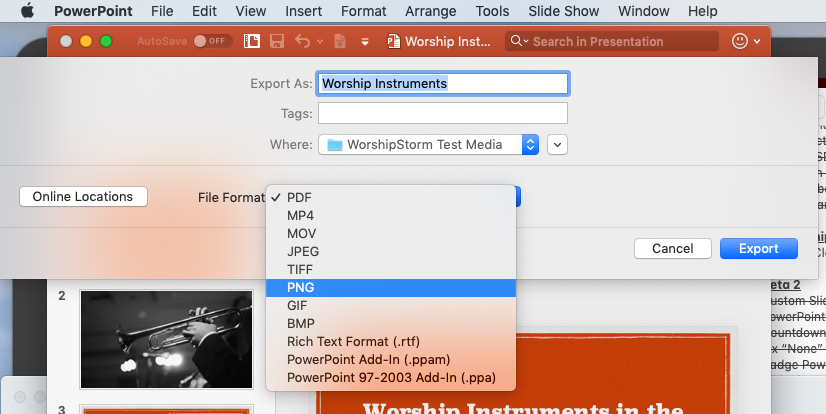Open the Where folder dropdown

tap(530, 145)
